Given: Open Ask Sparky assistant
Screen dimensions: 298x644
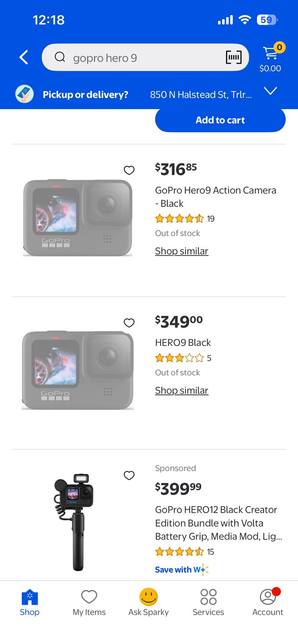Looking at the screenshot, I should pyautogui.click(x=148, y=600).
